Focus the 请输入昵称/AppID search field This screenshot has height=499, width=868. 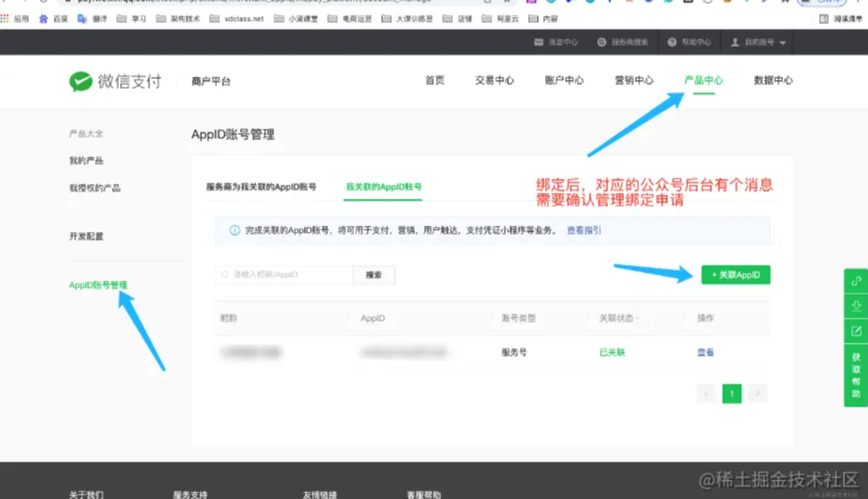pos(284,274)
